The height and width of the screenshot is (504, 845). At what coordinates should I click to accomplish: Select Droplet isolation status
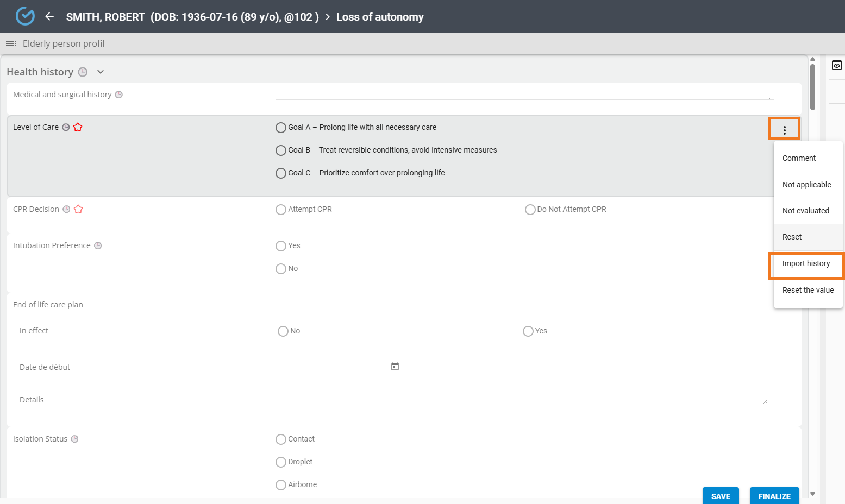click(281, 462)
